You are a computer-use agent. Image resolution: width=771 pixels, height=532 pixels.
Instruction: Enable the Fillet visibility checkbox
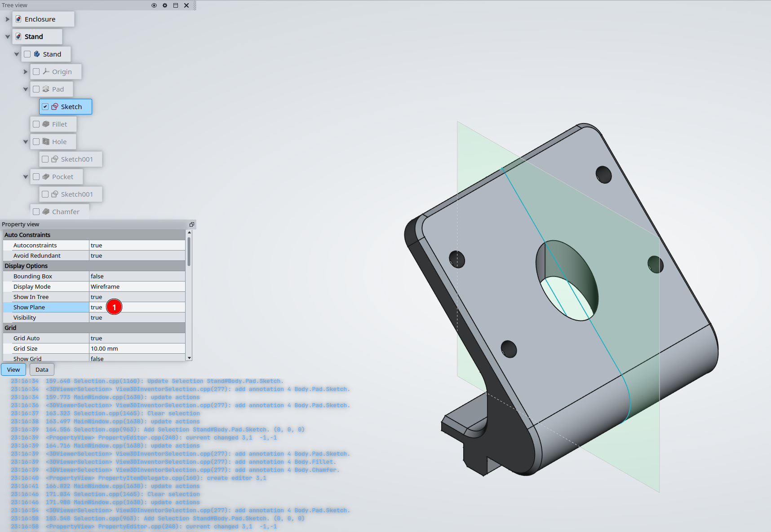36,124
